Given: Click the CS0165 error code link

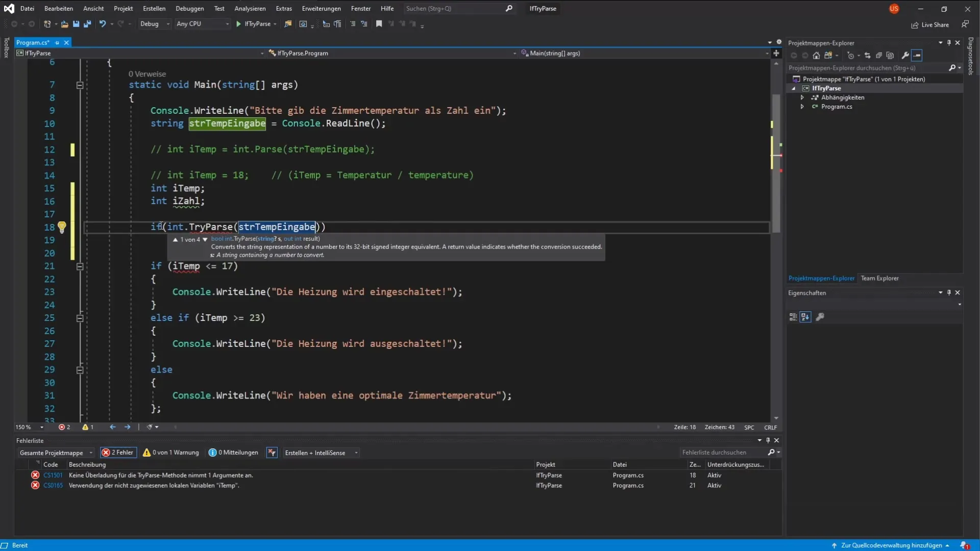Looking at the screenshot, I should click(x=53, y=486).
